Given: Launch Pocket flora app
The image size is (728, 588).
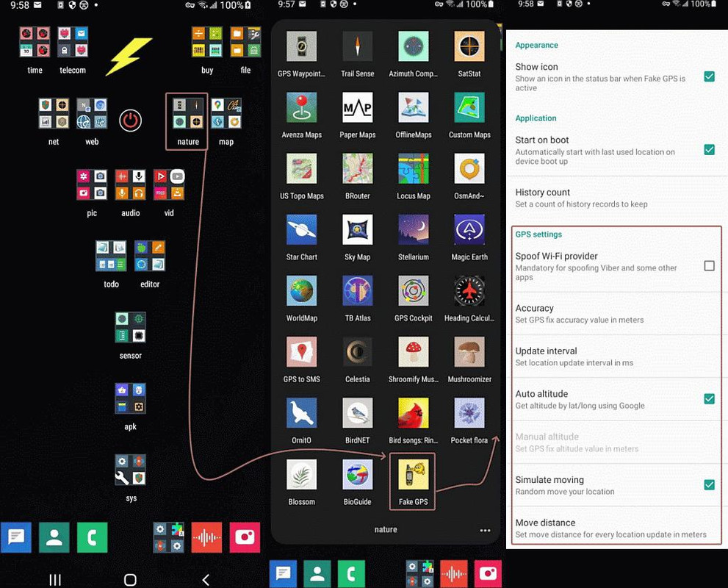Looking at the screenshot, I should click(469, 413).
